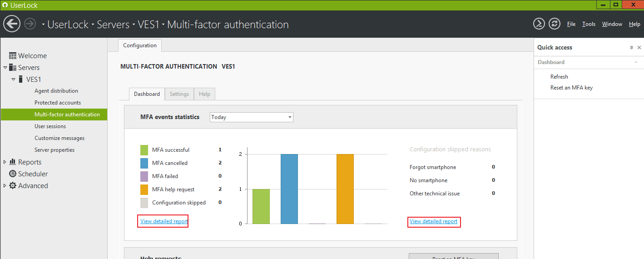
Task: Click grey Configuration skipped legend swatch
Action: (x=144, y=203)
